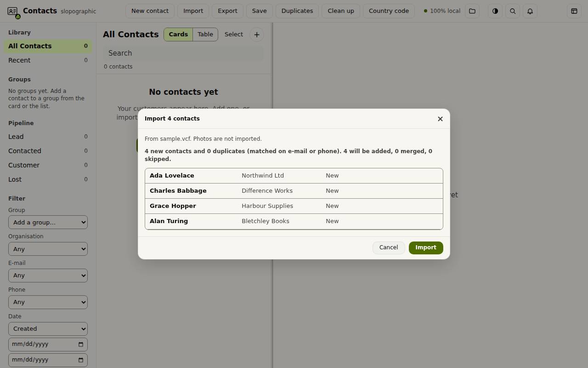Switch to Table view
Screen dimensions: 588x368
[205, 34]
